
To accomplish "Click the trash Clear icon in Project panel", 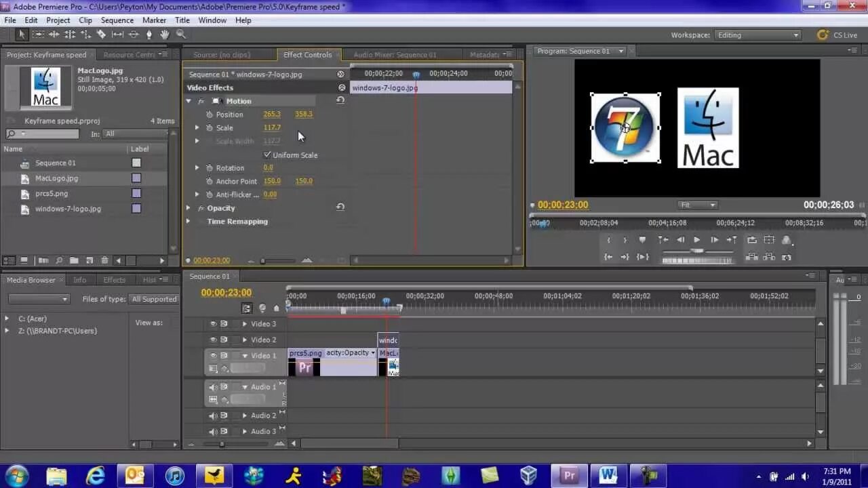I will pyautogui.click(x=104, y=260).
